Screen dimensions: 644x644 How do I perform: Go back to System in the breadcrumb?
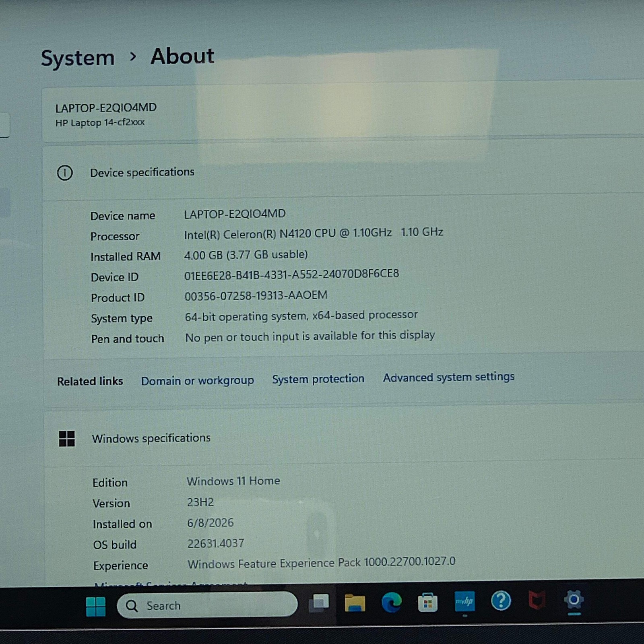click(x=78, y=58)
